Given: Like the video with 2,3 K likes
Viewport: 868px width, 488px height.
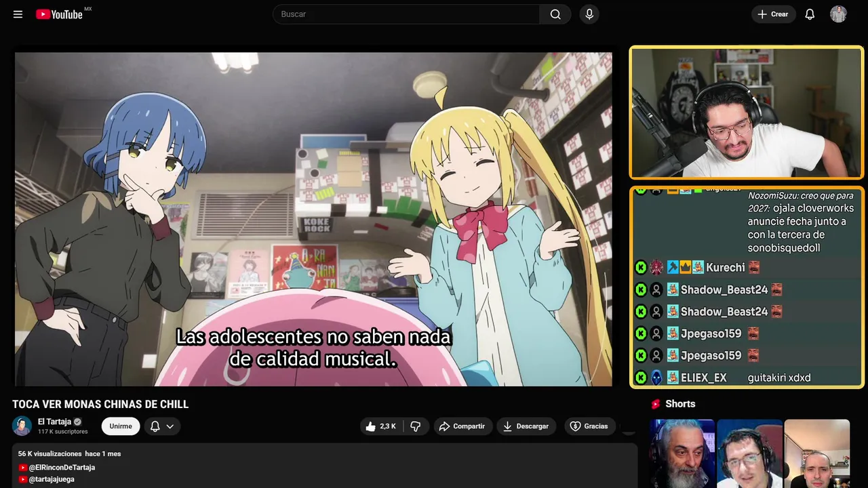Looking at the screenshot, I should [381, 426].
